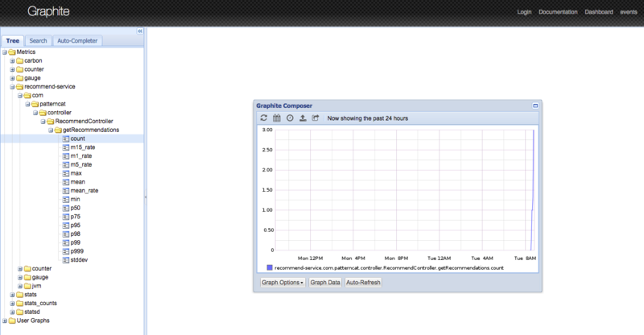Screen dimensions: 644x335
Task: Collapse the Graphite Composer window
Action: point(535,105)
